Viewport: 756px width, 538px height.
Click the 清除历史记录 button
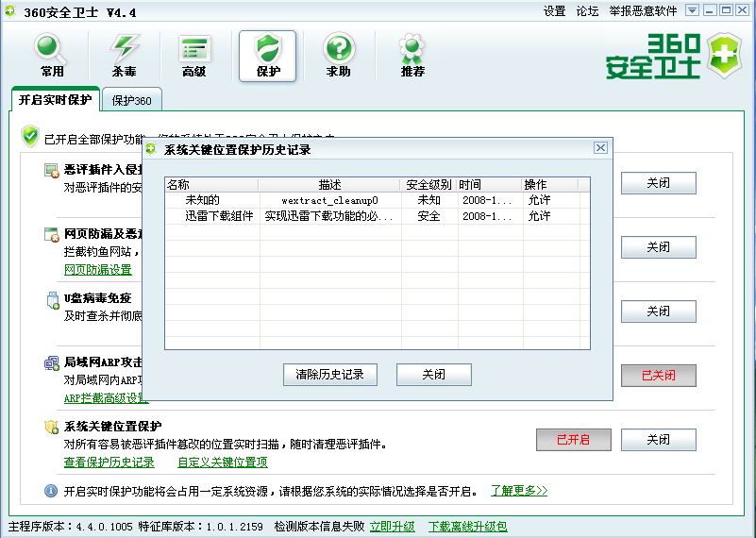pyautogui.click(x=329, y=375)
